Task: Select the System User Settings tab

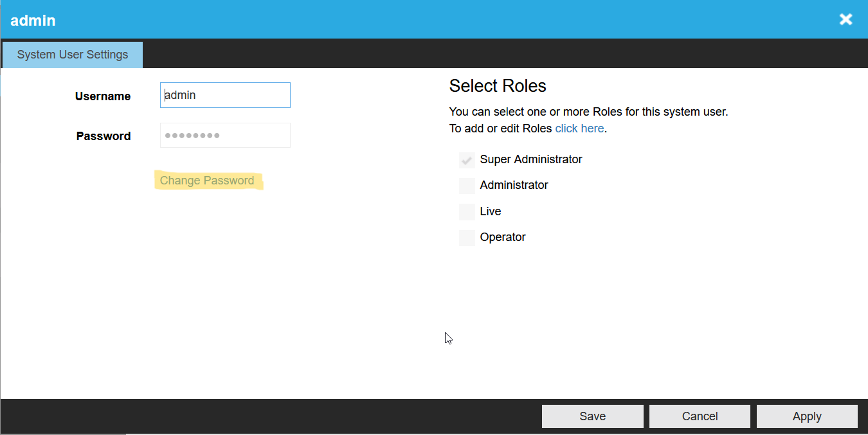Action: [72, 54]
